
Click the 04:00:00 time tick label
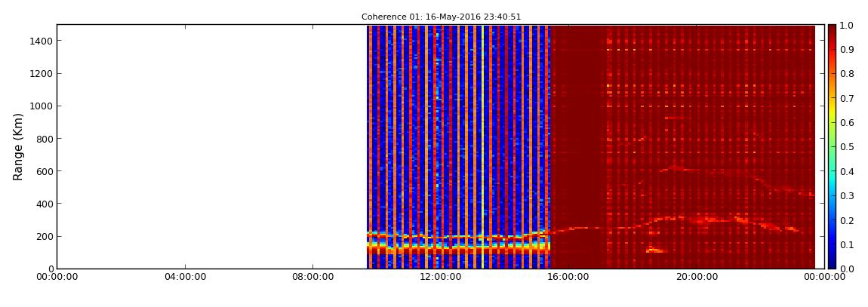click(x=184, y=277)
